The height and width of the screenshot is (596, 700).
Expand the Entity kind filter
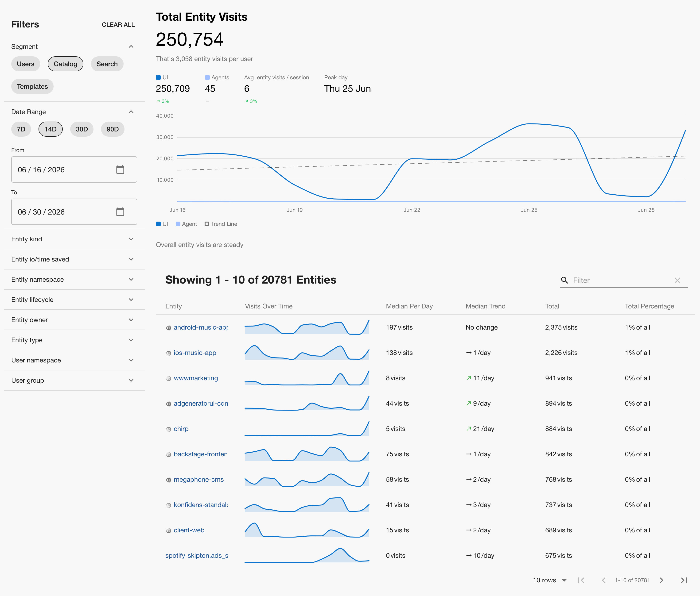point(74,239)
